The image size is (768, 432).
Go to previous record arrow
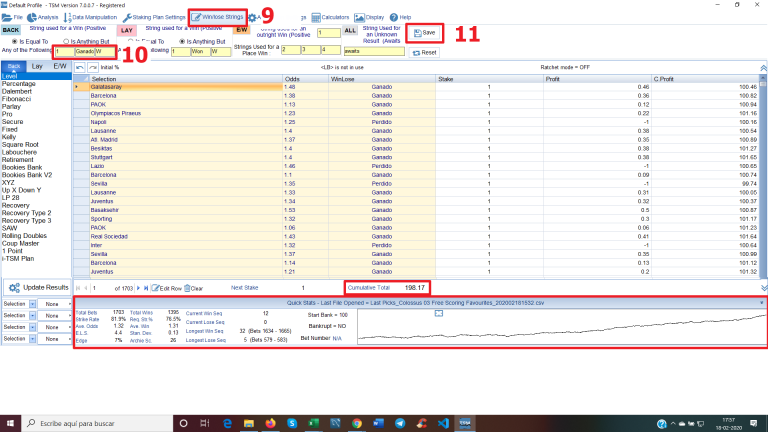pyautogui.click(x=86, y=288)
